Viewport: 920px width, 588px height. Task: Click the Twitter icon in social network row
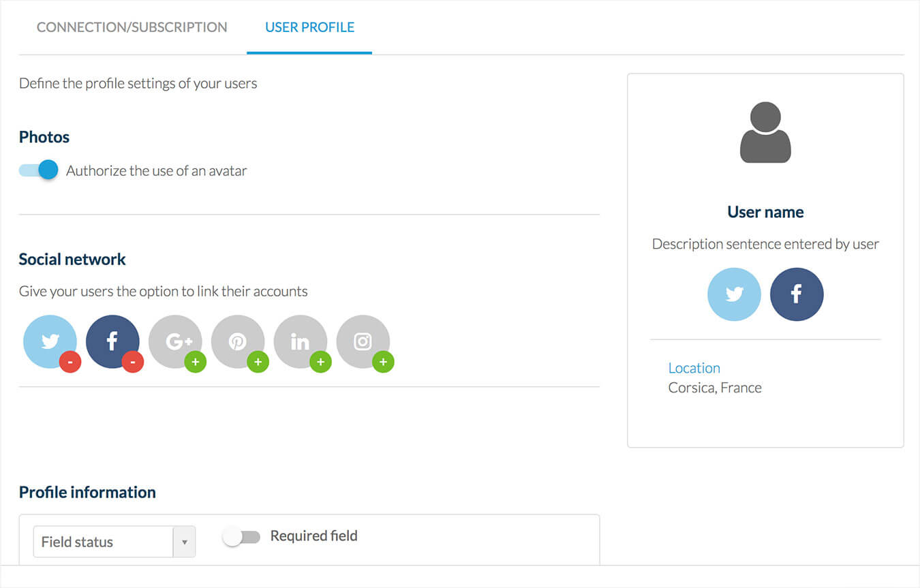pyautogui.click(x=49, y=341)
